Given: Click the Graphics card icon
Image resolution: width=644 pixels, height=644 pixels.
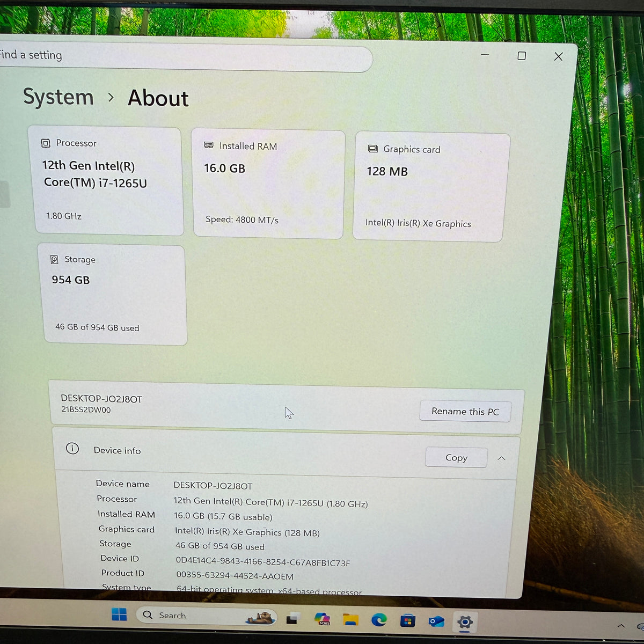Looking at the screenshot, I should point(372,149).
